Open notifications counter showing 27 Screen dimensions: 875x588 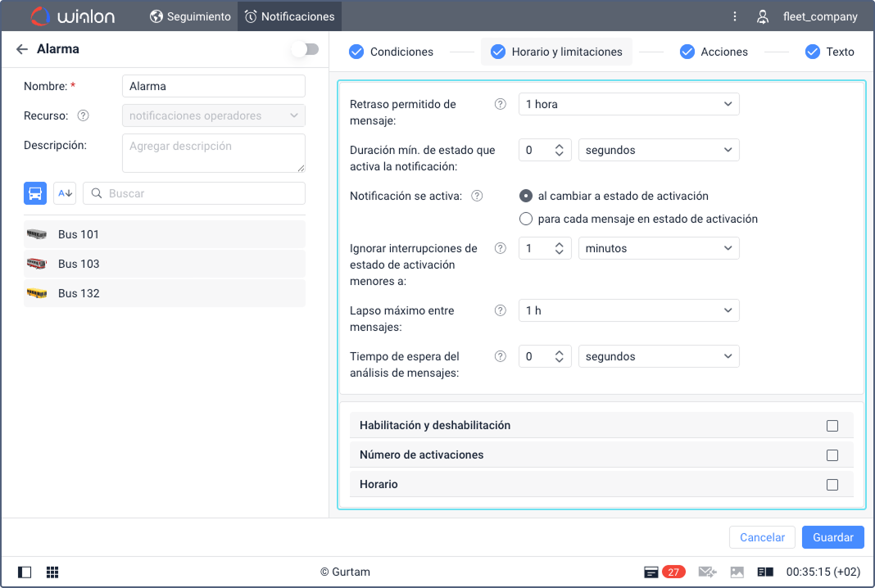click(664, 572)
